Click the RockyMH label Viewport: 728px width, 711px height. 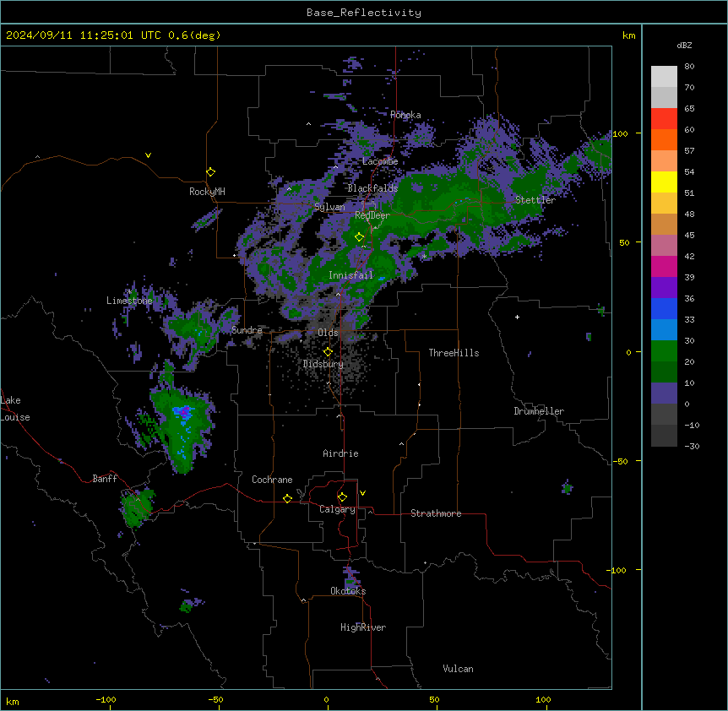coord(207,192)
